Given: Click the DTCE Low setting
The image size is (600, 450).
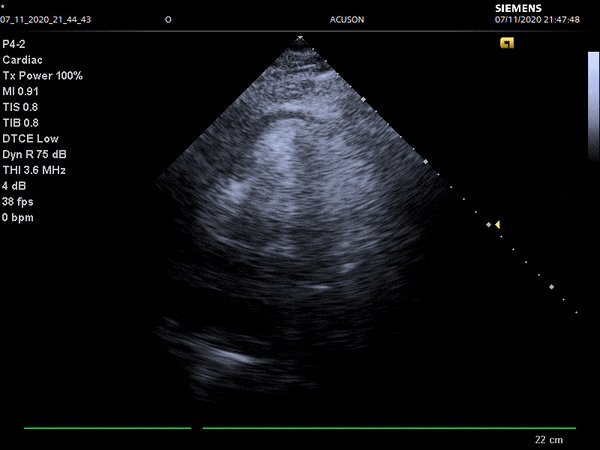Looking at the screenshot, I should click(30, 139).
